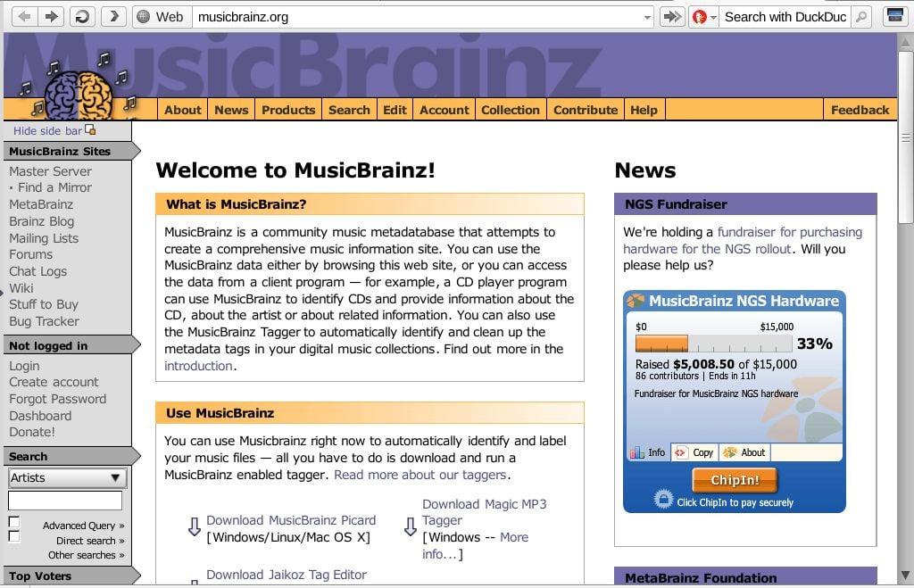
Task: Click the DuckDuckGo search engine icon
Action: point(700,17)
